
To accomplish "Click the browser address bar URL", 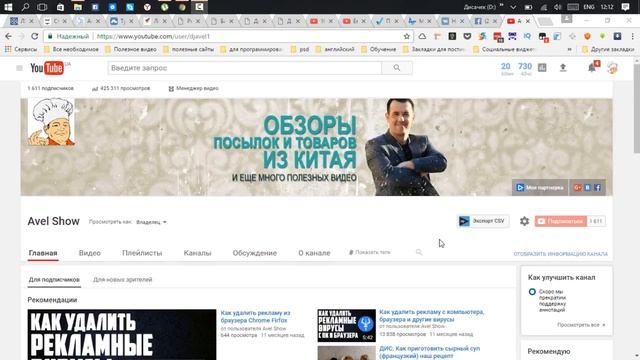I will (153, 36).
